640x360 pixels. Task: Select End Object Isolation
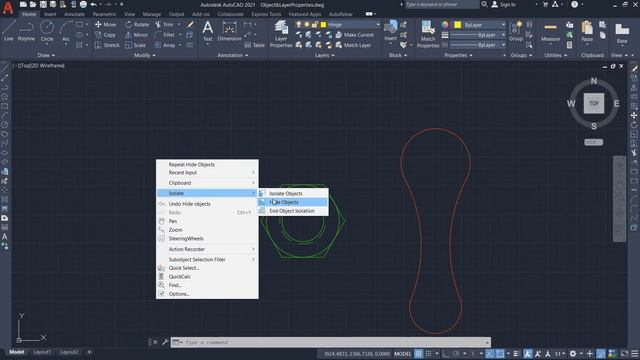293,211
